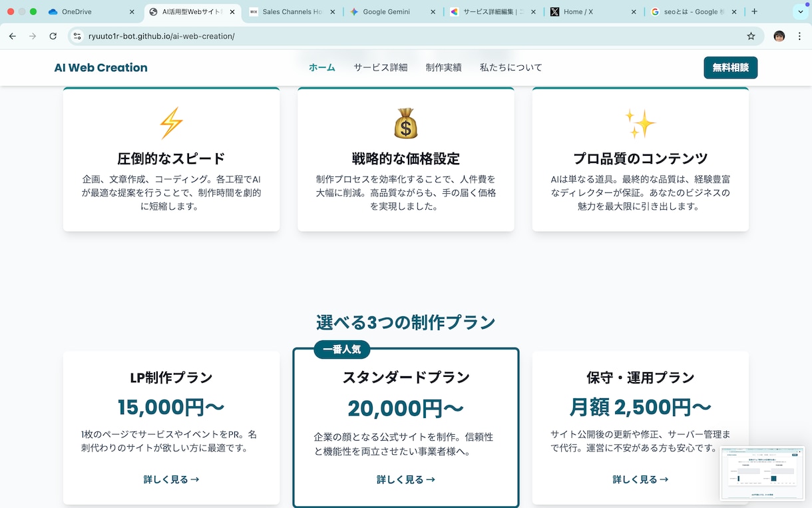Open the floating screenshot thumbnail preview

762,473
